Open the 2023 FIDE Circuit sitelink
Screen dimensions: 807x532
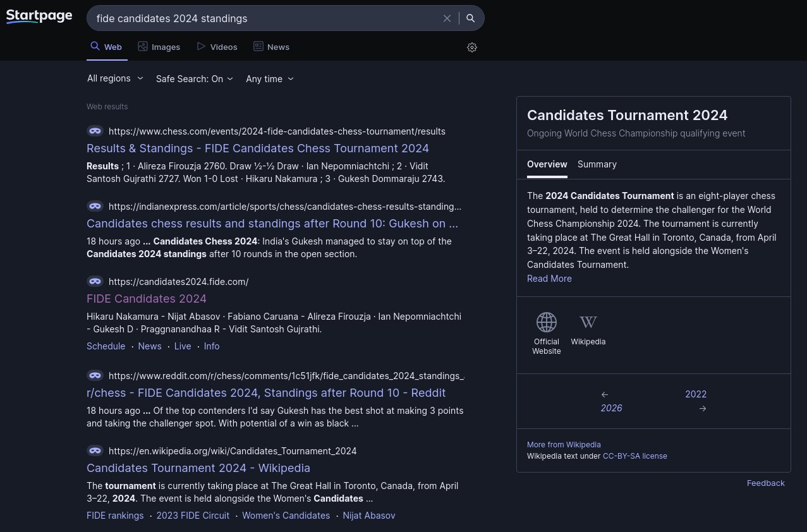(x=193, y=516)
